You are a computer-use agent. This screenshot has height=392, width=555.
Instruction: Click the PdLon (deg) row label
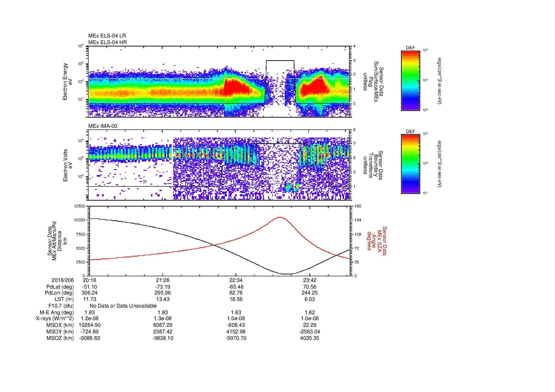59,293
